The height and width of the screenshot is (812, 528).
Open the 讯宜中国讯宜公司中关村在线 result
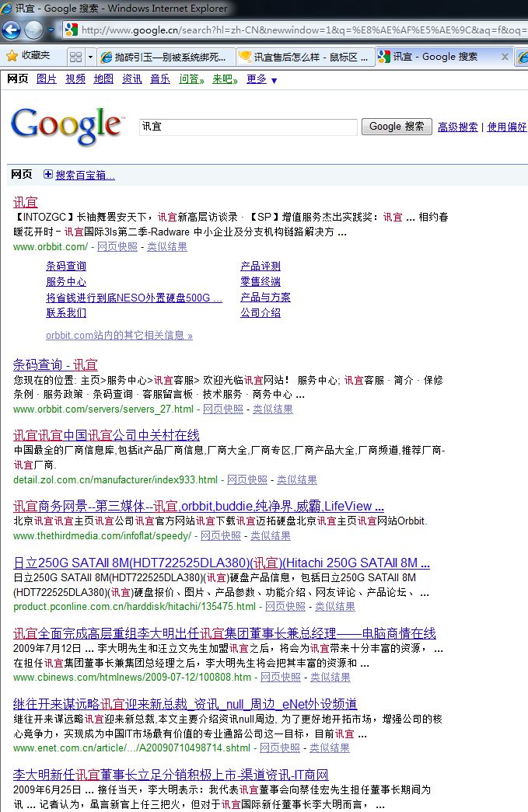pyautogui.click(x=107, y=435)
